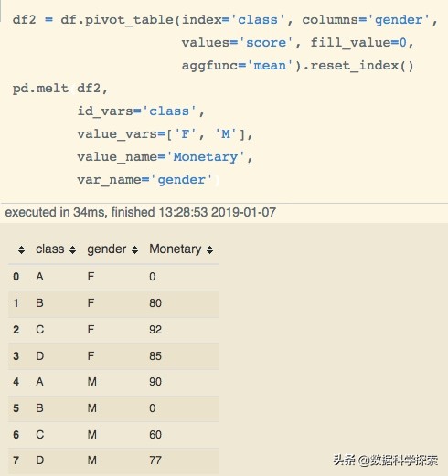
Task: Place cursor on the pd.melt code line
Action: pyautogui.click(x=60, y=89)
